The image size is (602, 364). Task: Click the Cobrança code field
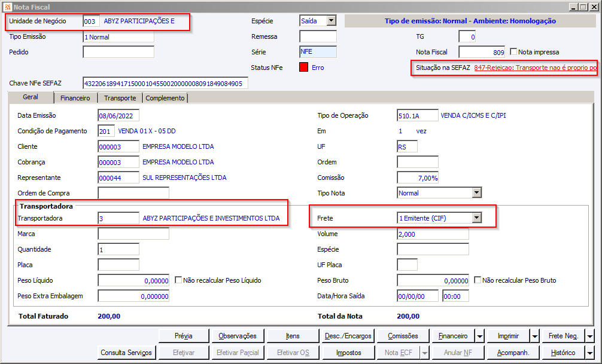(x=118, y=162)
